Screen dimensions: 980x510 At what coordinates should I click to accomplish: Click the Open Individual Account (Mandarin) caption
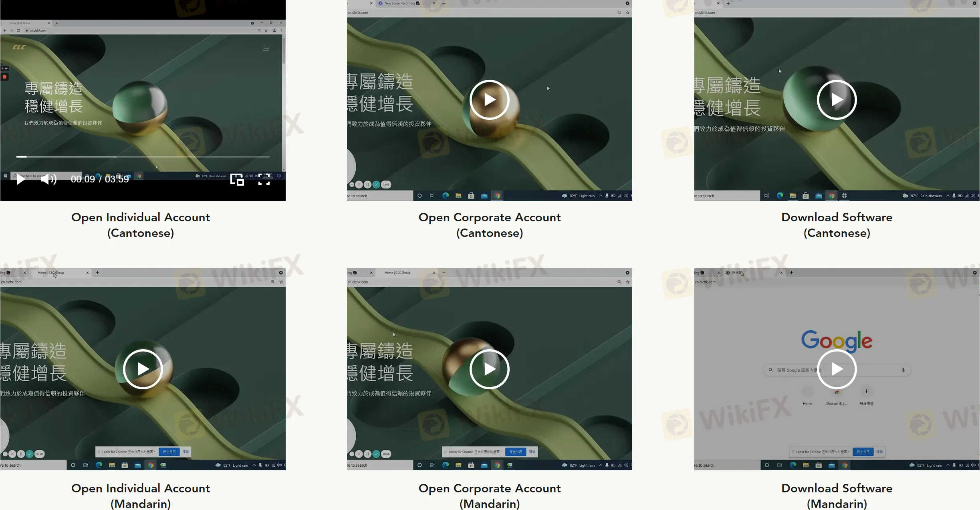click(x=141, y=496)
